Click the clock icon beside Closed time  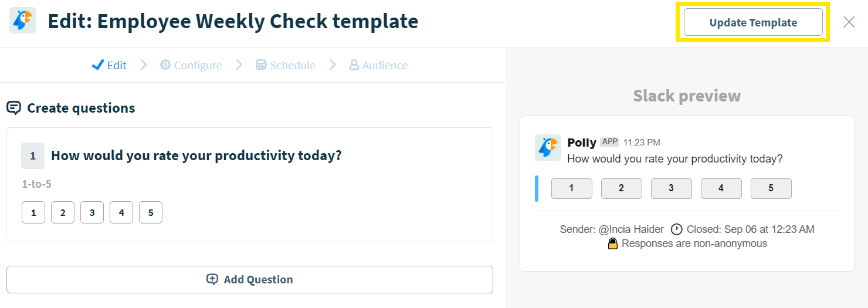(x=677, y=229)
